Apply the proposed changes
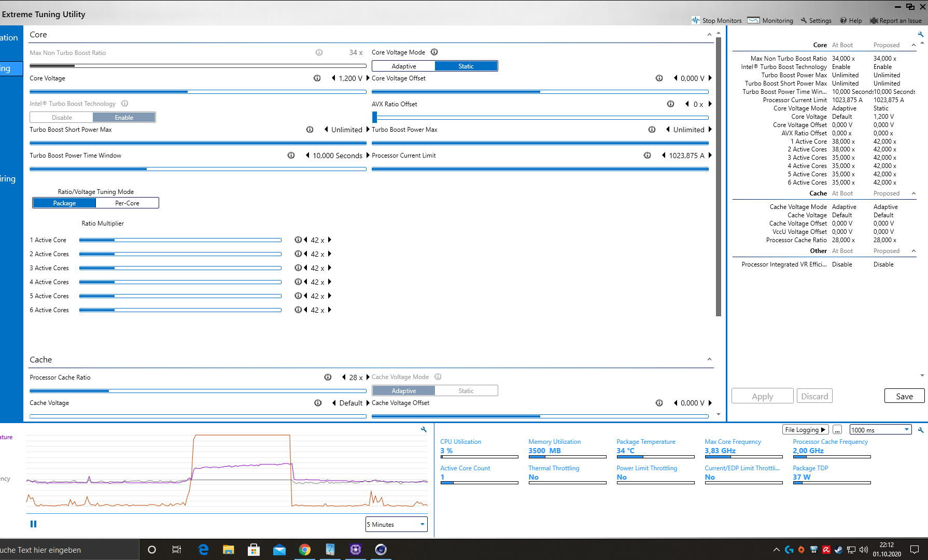The width and height of the screenshot is (928, 560). (x=763, y=396)
